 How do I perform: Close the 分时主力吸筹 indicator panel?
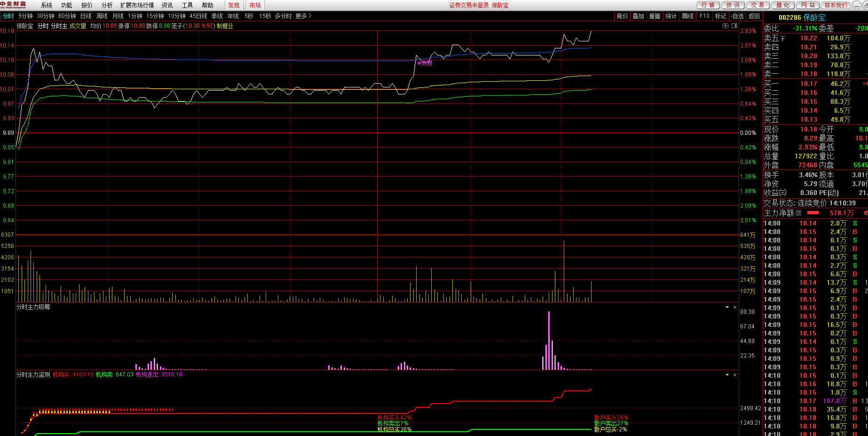pyautogui.click(x=735, y=307)
